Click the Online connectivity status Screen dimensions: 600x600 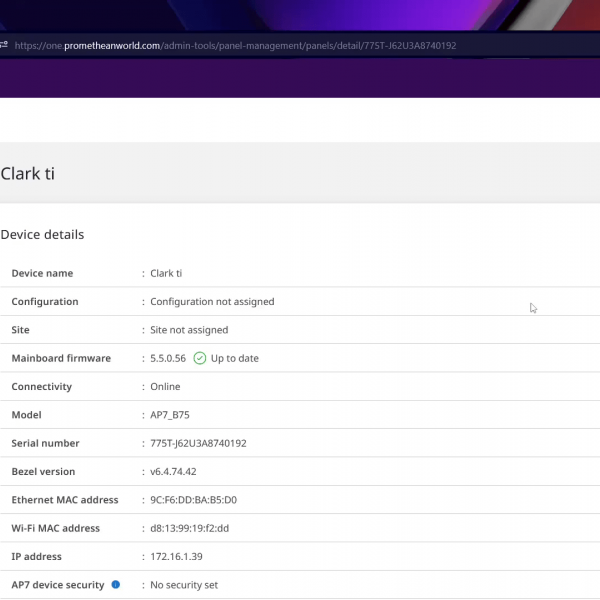coord(165,387)
